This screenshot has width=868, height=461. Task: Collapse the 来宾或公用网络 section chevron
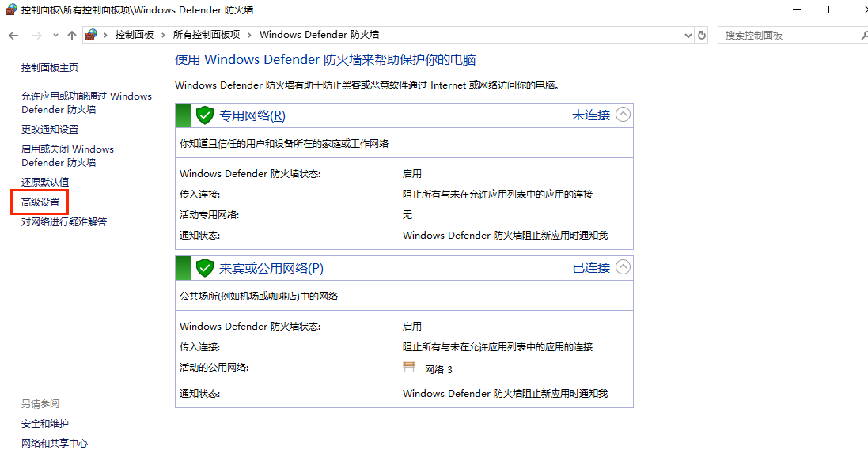click(624, 267)
